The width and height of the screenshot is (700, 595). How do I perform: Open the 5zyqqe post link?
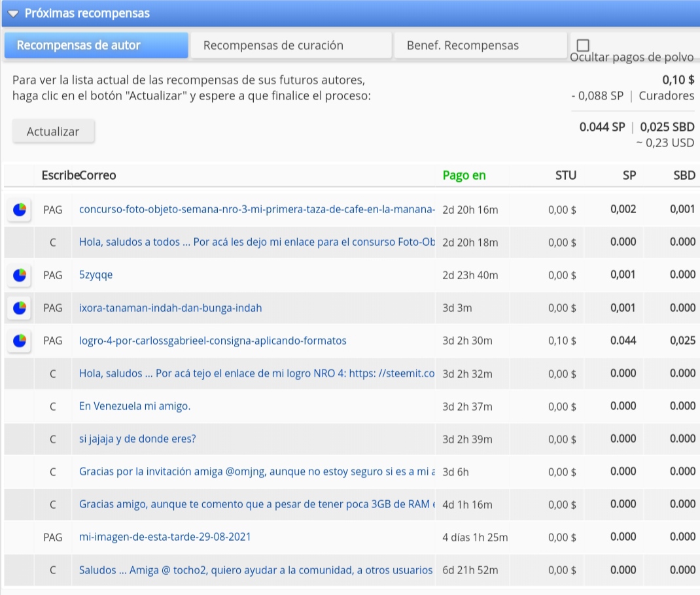[96, 275]
